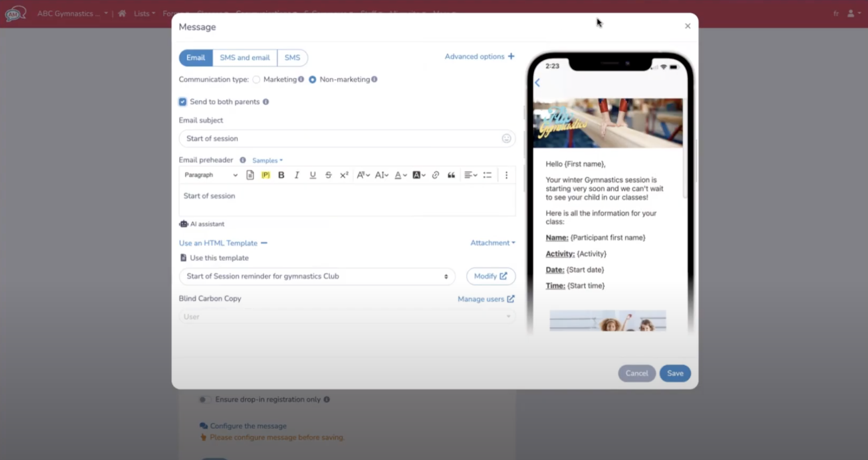Open the Lists menu in the navigation bar
Viewport: 868px width, 460px height.
(144, 13)
